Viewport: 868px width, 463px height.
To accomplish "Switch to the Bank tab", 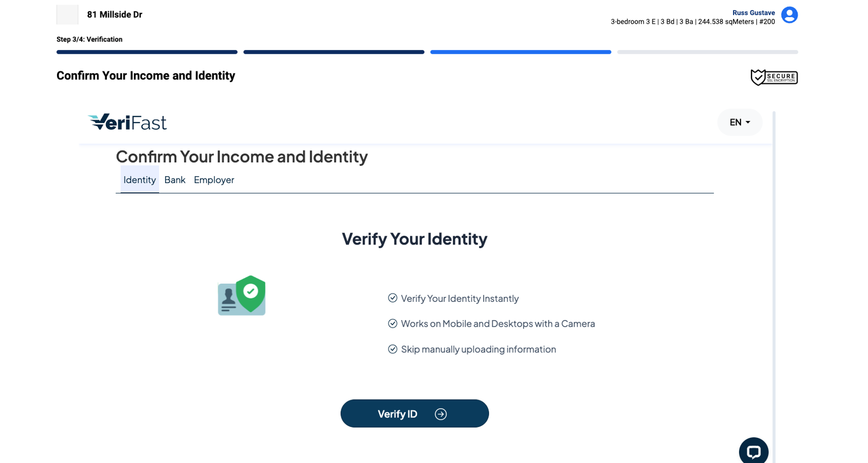I will (x=175, y=180).
